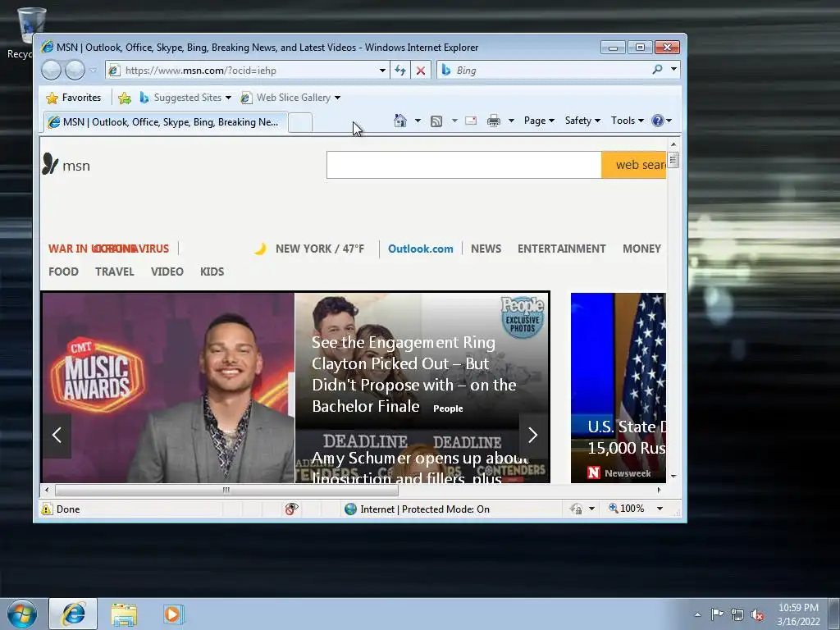This screenshot has width=840, height=630.
Task: Click the moon weather icon
Action: [x=260, y=249]
